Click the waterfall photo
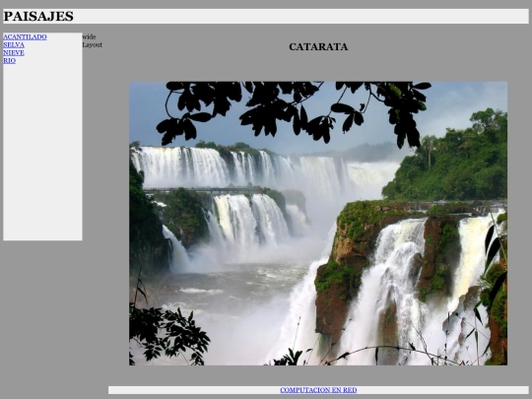The width and height of the screenshot is (532, 399). pos(318,224)
